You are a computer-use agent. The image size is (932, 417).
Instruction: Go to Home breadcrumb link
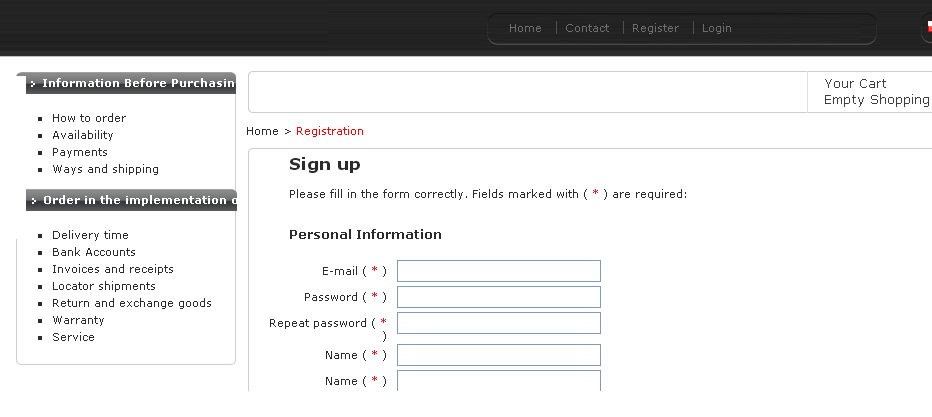262,131
